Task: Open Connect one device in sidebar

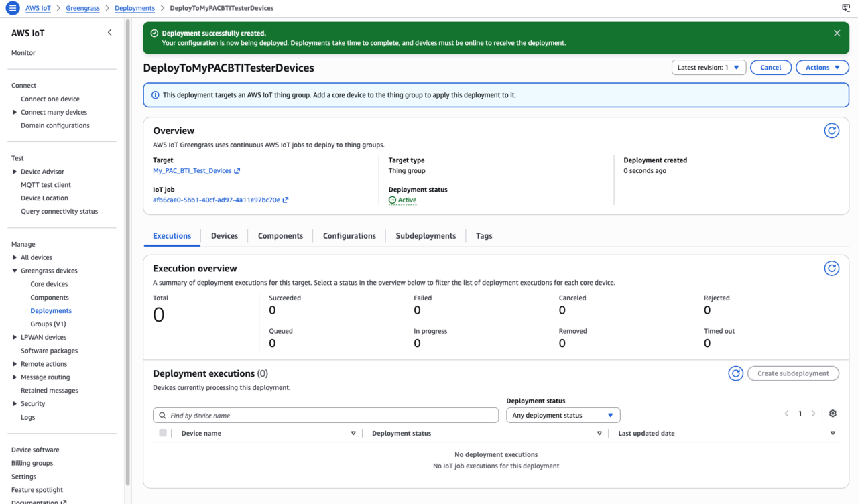Action: point(50,99)
